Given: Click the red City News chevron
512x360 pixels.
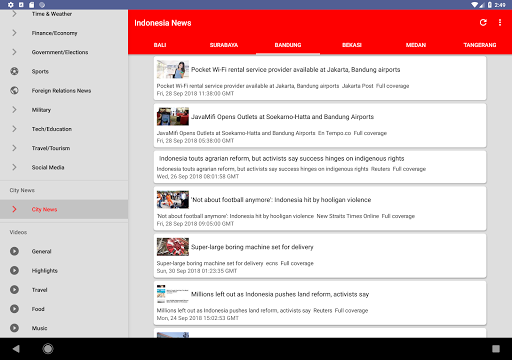Looking at the screenshot, I should 14,209.
